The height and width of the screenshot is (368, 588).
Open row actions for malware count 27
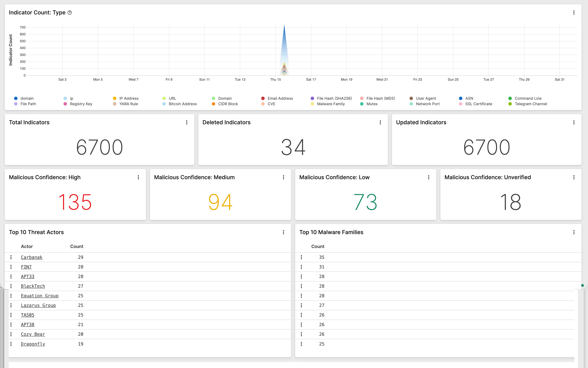pyautogui.click(x=301, y=306)
